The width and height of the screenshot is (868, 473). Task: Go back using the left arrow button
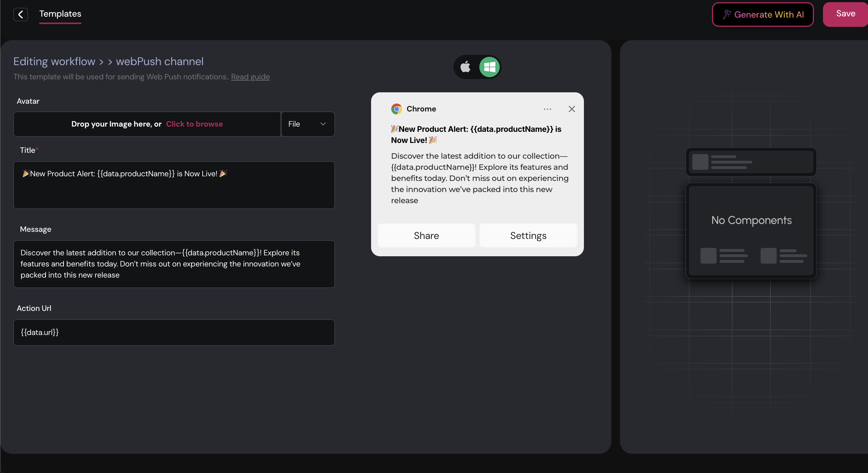pyautogui.click(x=21, y=14)
